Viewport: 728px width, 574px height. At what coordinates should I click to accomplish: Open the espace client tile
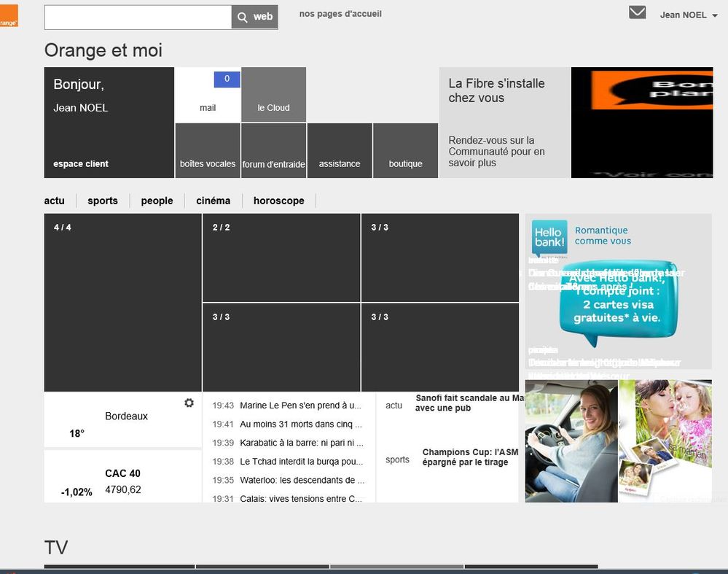tap(109, 123)
